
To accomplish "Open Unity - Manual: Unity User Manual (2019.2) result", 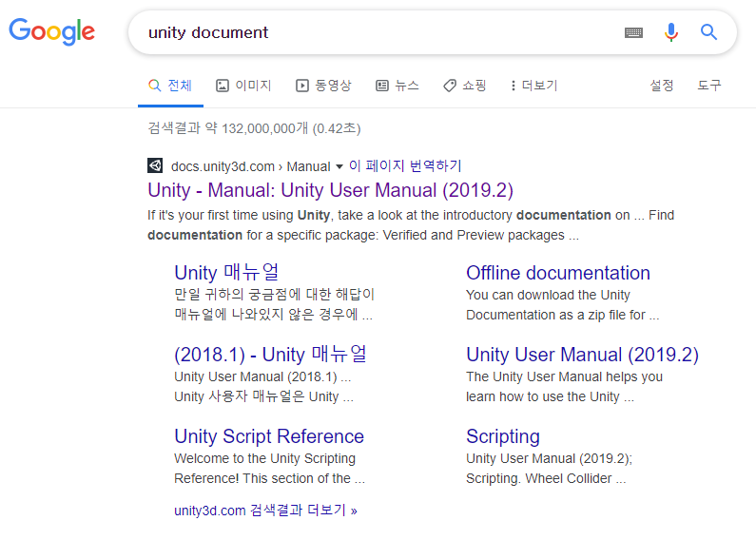I will 330,190.
